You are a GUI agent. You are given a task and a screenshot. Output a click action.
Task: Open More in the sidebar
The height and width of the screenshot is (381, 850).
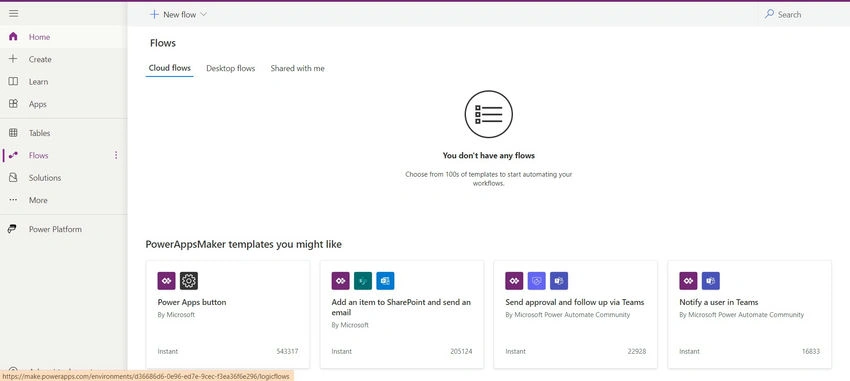coord(63,200)
